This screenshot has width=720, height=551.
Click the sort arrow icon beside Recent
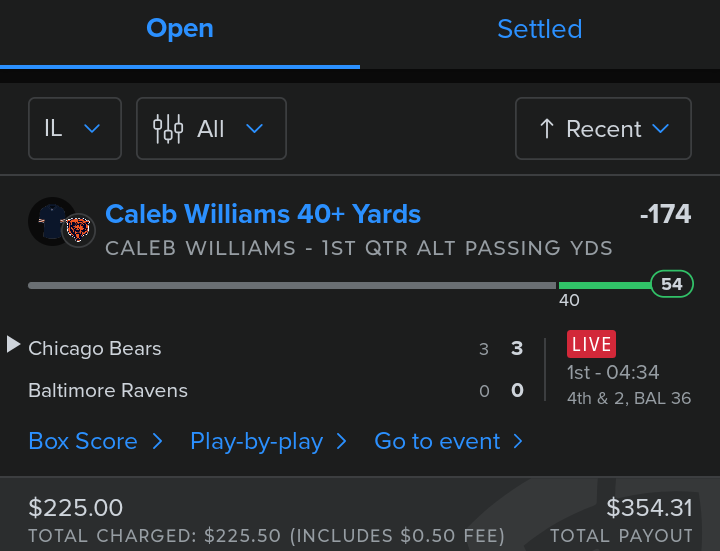[x=546, y=129]
